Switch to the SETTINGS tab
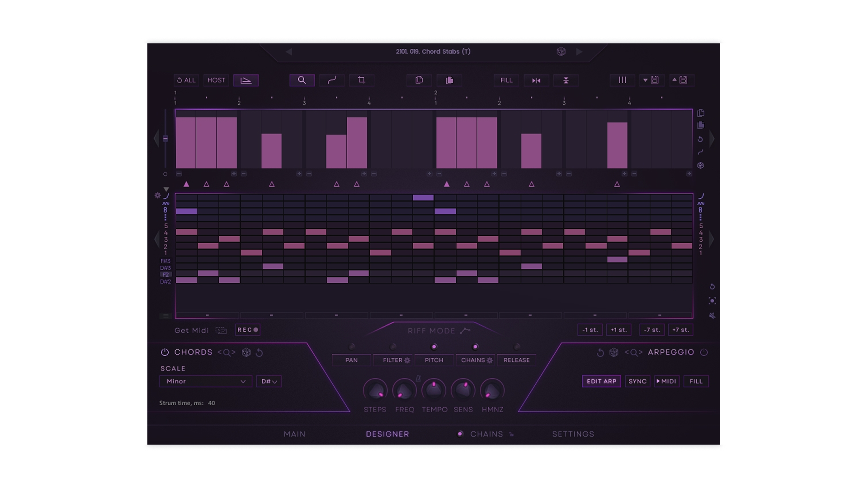The height and width of the screenshot is (488, 868). [x=573, y=434]
